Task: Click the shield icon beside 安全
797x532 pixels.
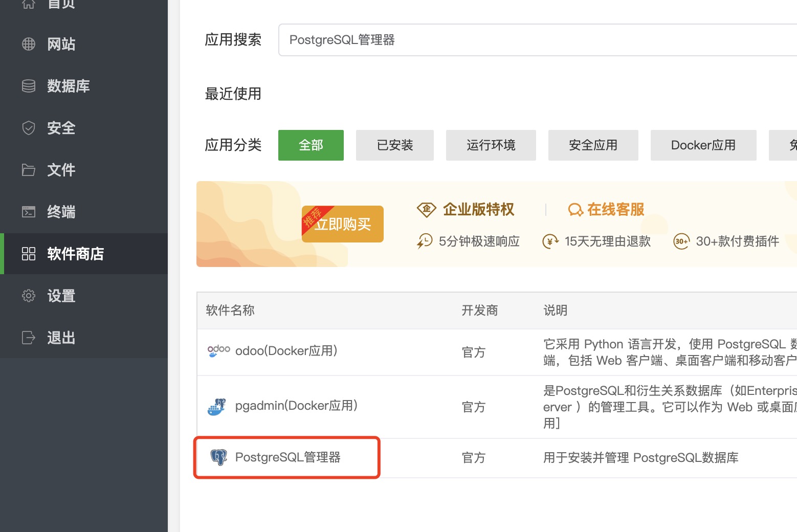Action: 29,128
